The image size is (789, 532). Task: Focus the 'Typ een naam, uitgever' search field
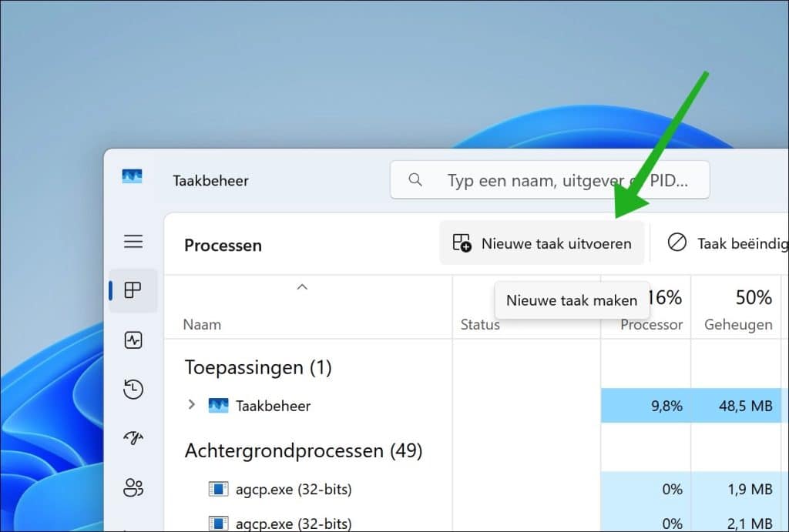click(x=566, y=180)
